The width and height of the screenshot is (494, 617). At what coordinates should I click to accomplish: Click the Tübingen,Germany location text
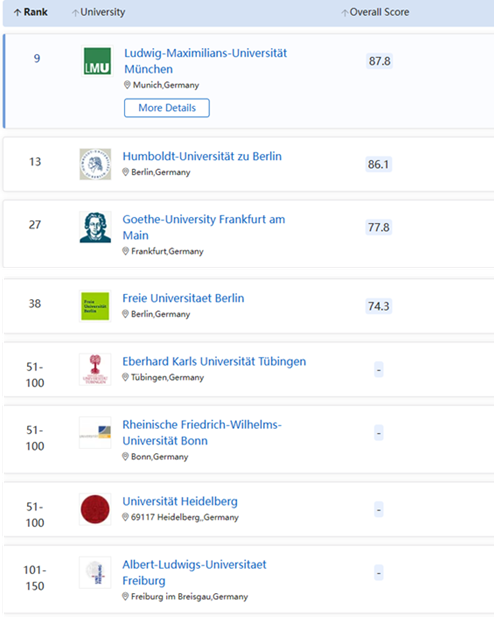(x=167, y=377)
